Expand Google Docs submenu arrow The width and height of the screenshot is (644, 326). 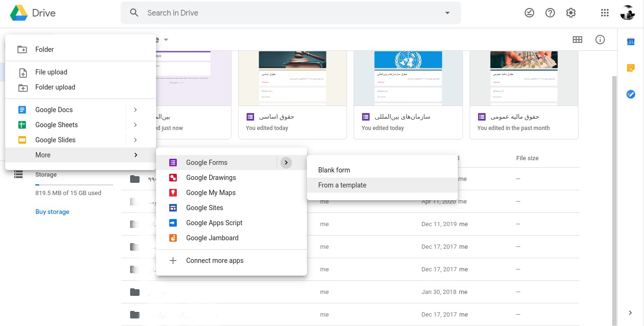point(135,110)
